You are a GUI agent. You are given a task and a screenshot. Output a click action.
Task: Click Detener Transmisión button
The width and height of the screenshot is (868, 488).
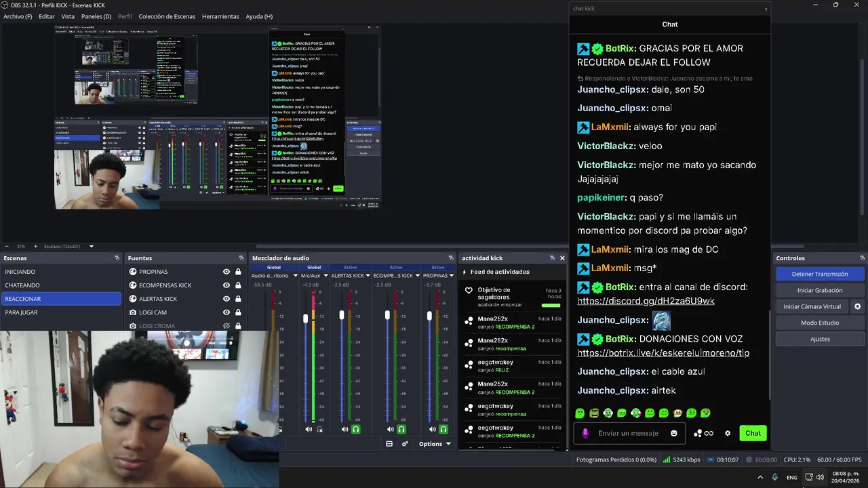820,274
